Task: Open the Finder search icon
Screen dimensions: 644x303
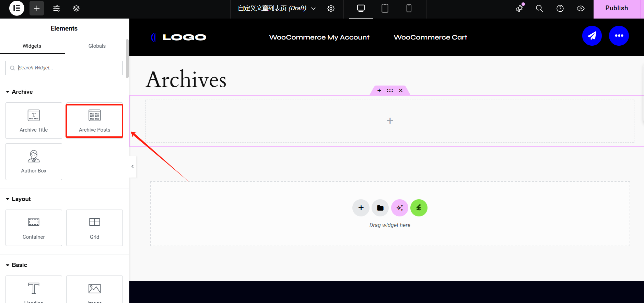Action: coord(539,8)
